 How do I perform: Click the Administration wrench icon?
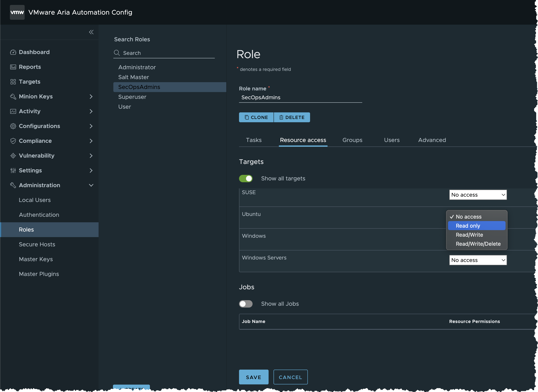click(13, 185)
